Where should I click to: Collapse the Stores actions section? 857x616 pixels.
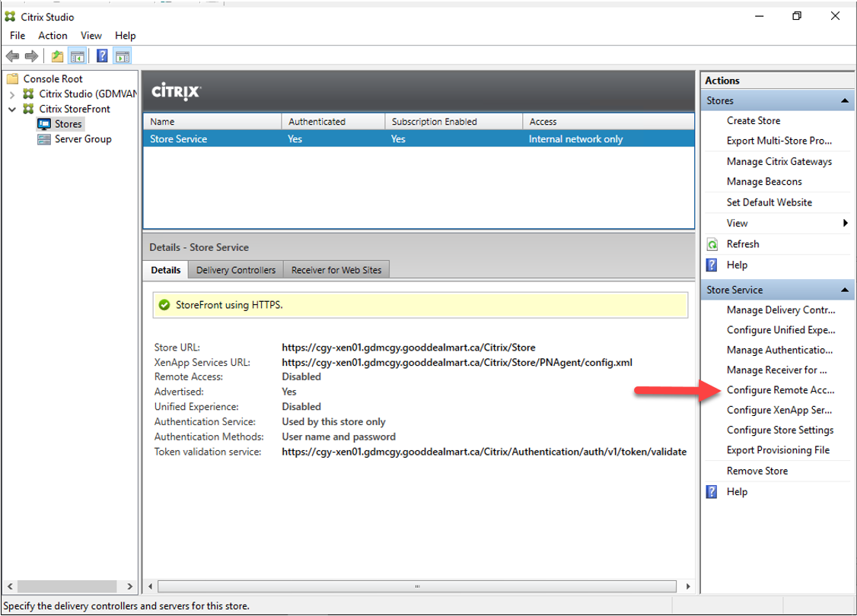click(x=844, y=100)
